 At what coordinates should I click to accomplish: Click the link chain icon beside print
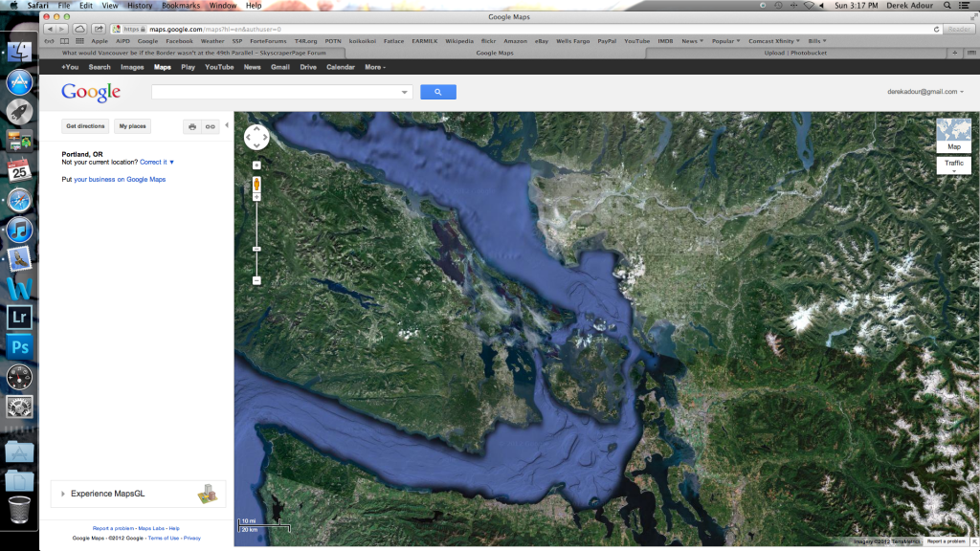(x=210, y=126)
